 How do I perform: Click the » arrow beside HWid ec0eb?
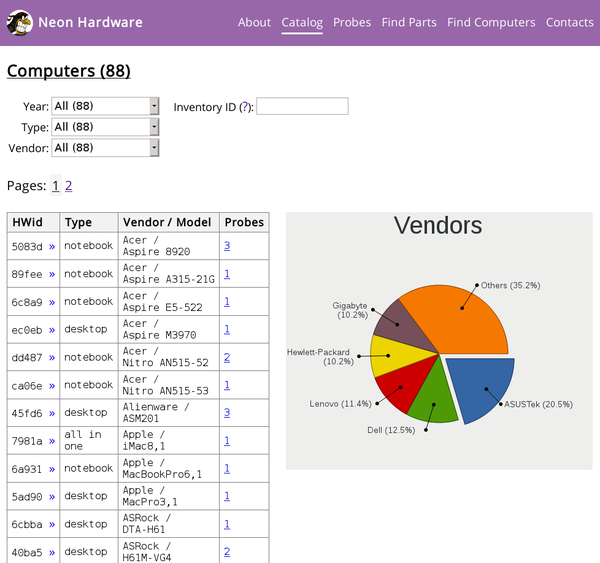(x=52, y=329)
